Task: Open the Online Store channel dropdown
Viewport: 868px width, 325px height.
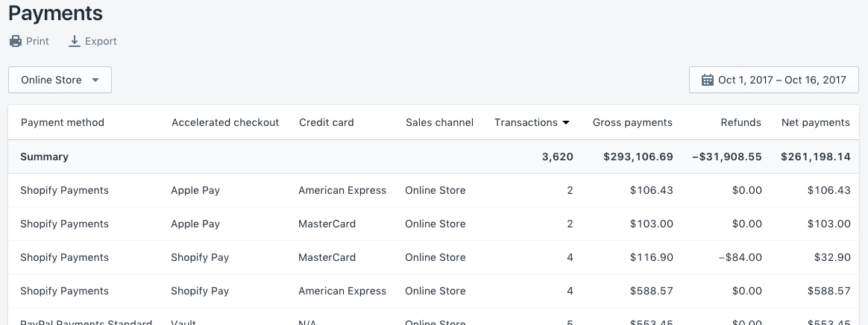Action: coord(60,81)
